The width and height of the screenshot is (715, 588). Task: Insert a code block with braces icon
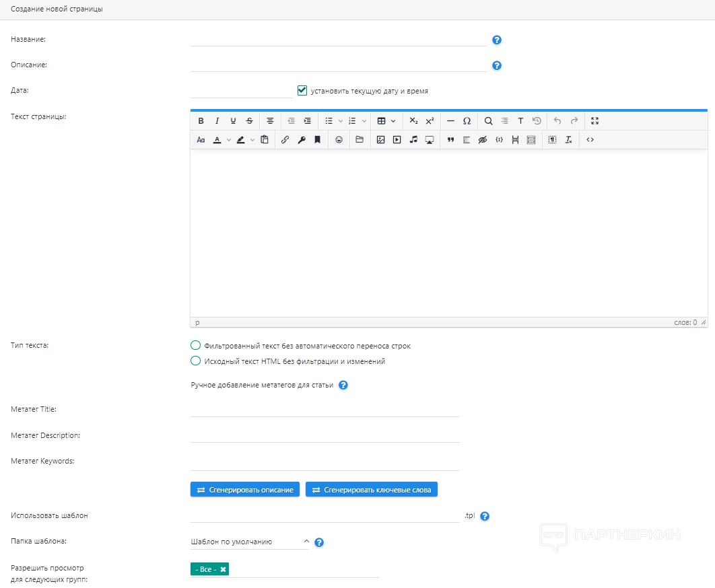tap(500, 140)
